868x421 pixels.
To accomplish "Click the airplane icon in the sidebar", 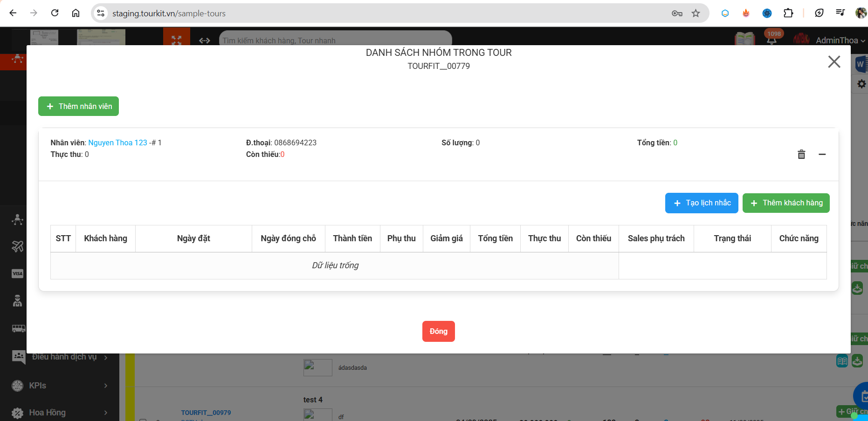I will pos(18,246).
